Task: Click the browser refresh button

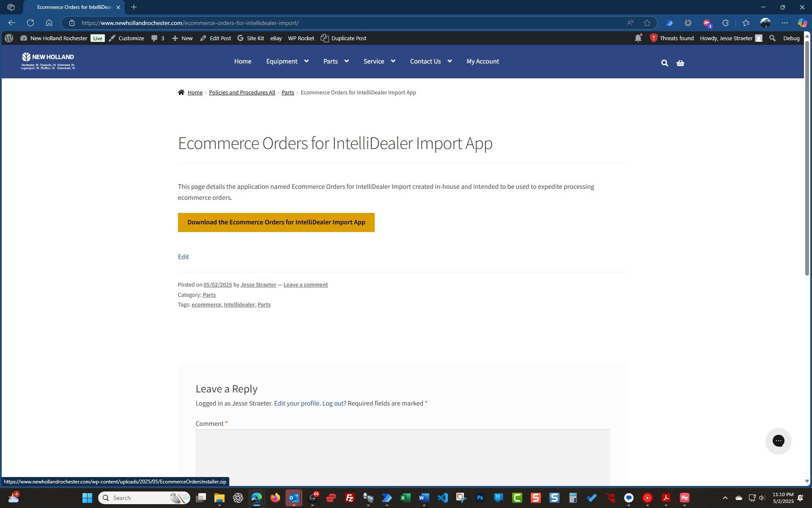Action: click(30, 23)
